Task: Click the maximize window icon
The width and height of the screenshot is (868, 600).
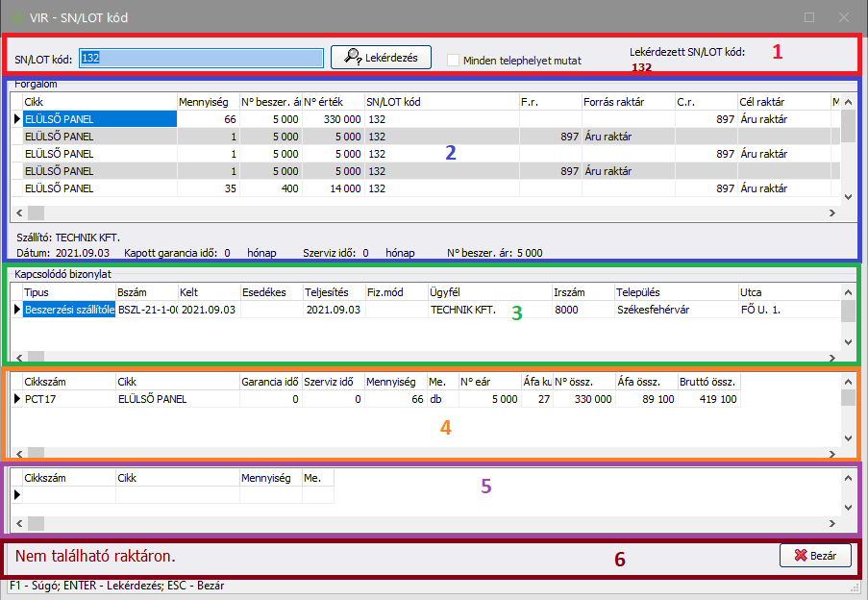Action: (809, 17)
